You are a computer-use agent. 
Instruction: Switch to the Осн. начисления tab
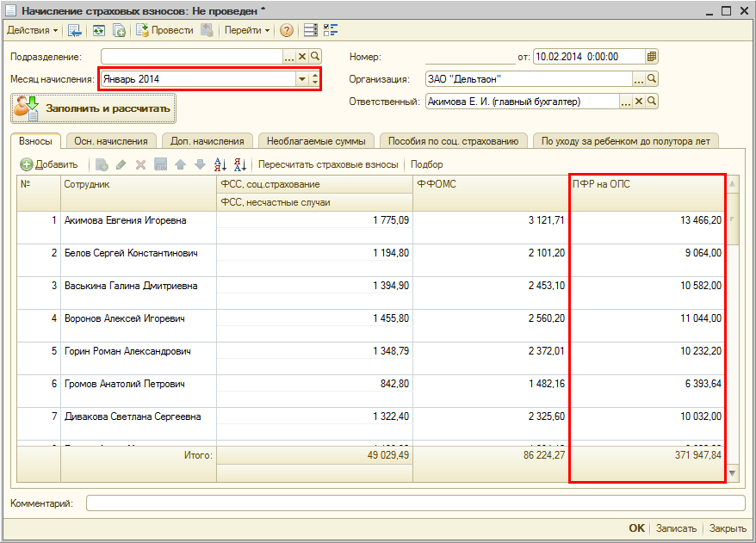pos(111,141)
